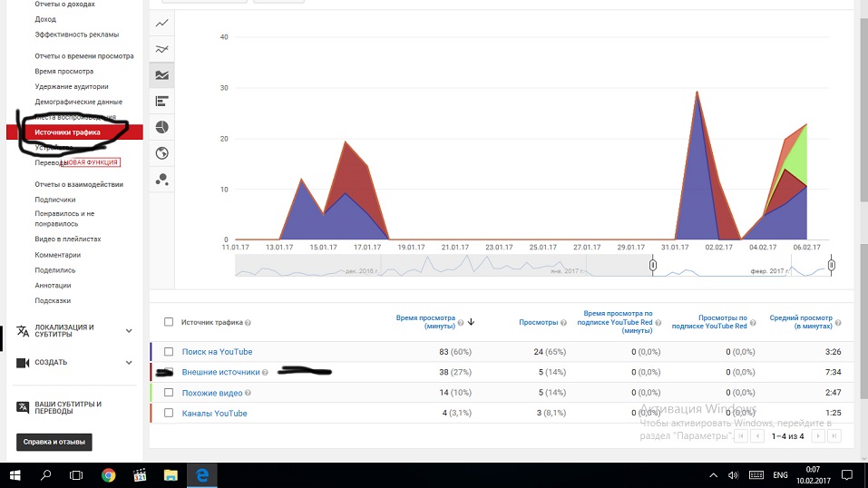Open Похожие видео traffic source link

(x=212, y=393)
